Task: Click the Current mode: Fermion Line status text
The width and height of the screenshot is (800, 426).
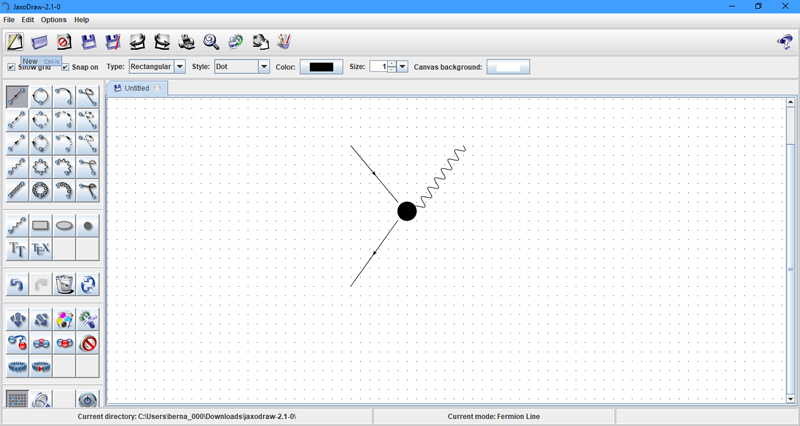Action: [x=493, y=416]
